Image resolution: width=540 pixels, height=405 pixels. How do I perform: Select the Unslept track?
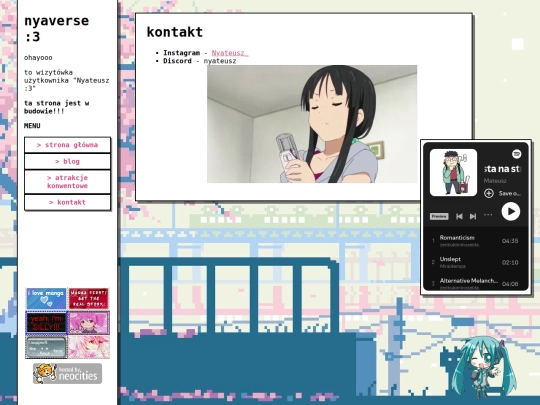point(475,262)
